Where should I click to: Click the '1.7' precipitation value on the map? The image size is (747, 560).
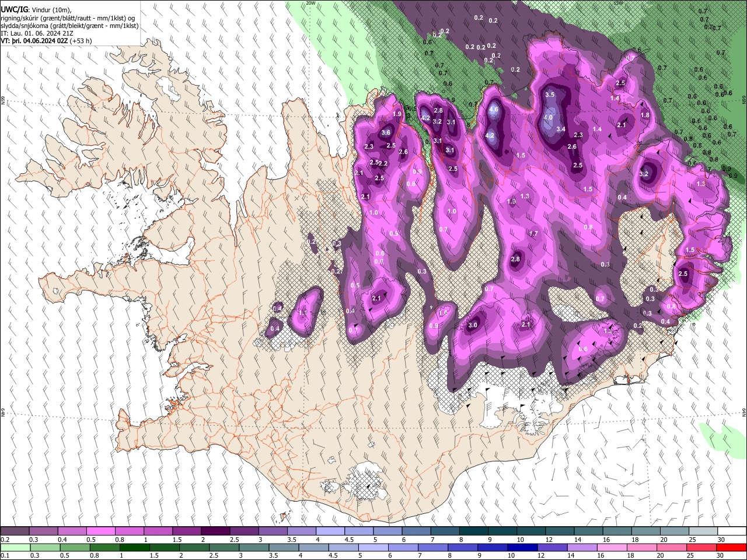(533, 233)
